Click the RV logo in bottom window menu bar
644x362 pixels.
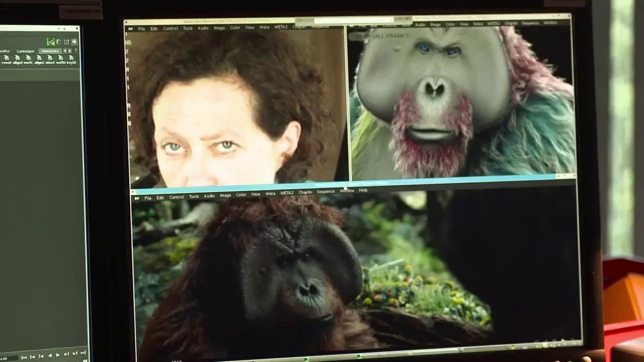137,198
